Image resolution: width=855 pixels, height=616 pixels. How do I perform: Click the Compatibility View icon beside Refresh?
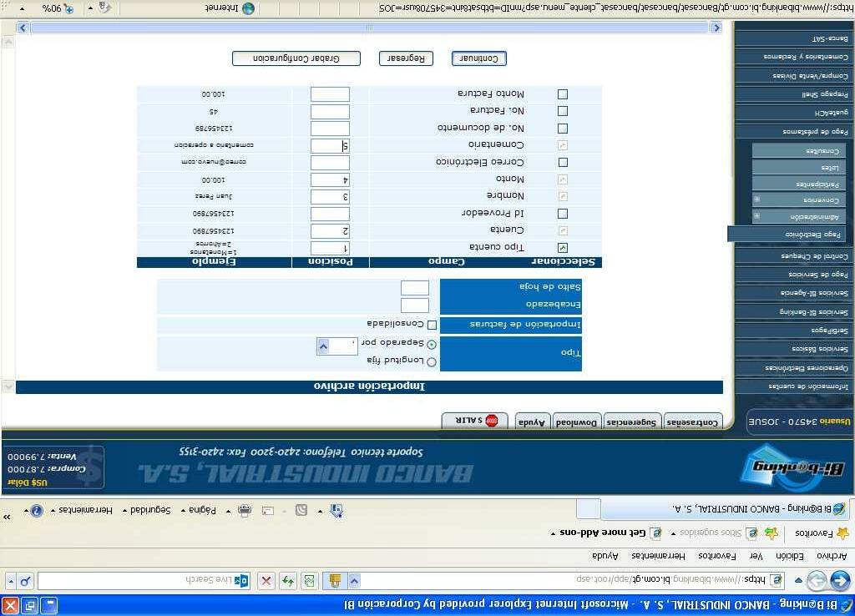(x=309, y=581)
